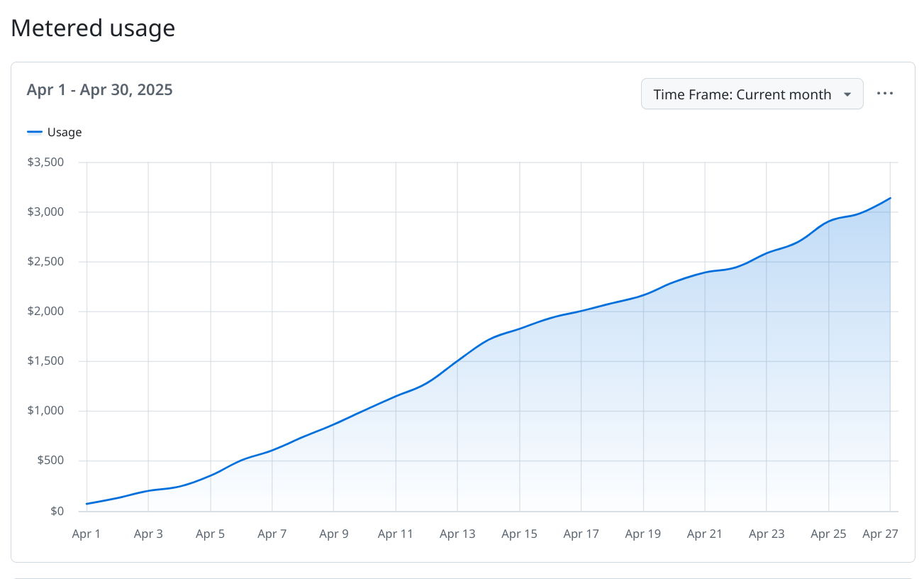
Task: Click the $500 y-axis label
Action: [x=52, y=461]
